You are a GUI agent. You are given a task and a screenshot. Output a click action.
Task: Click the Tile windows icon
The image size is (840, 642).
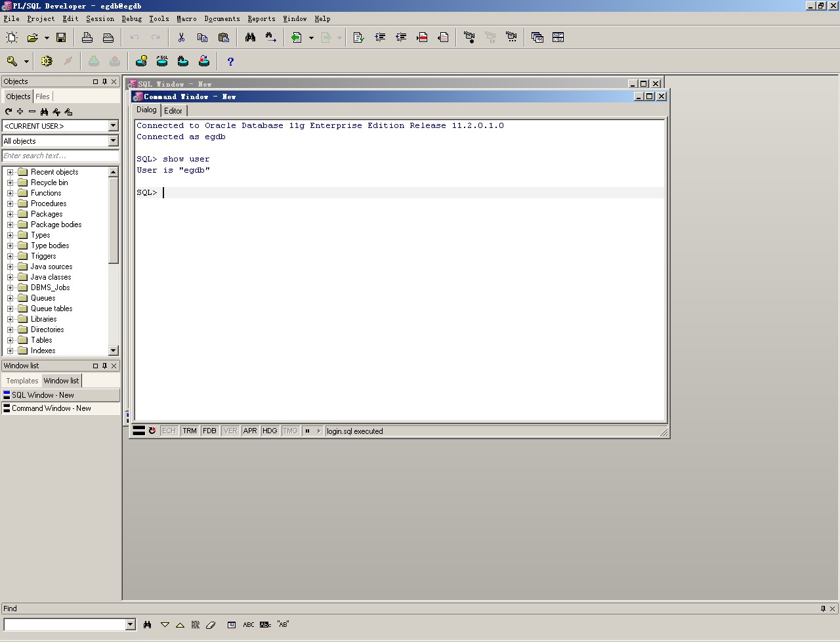[x=558, y=37]
